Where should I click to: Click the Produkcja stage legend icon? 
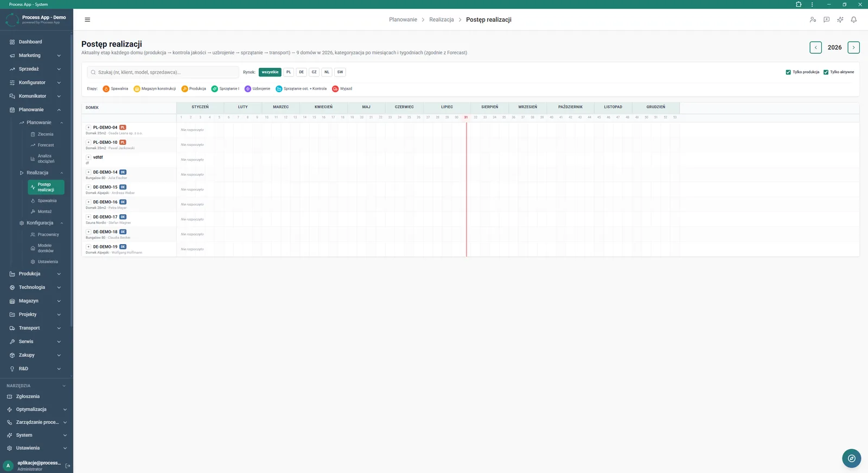tap(184, 88)
